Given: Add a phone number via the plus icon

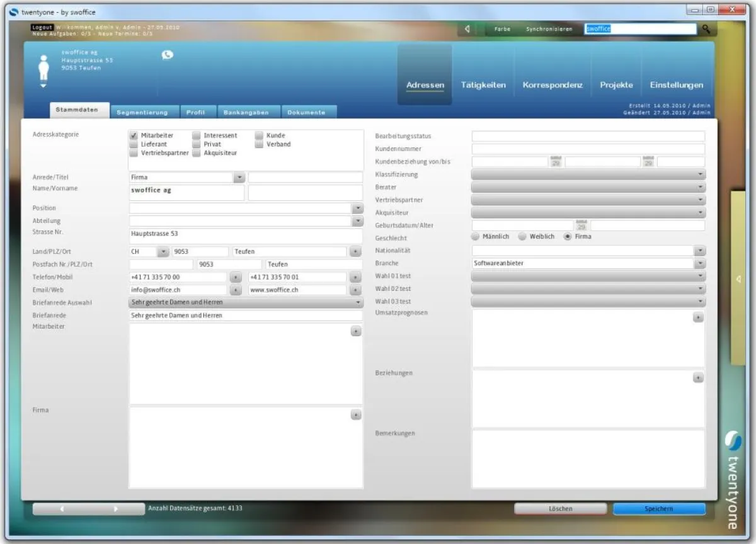Looking at the screenshot, I should (x=236, y=277).
